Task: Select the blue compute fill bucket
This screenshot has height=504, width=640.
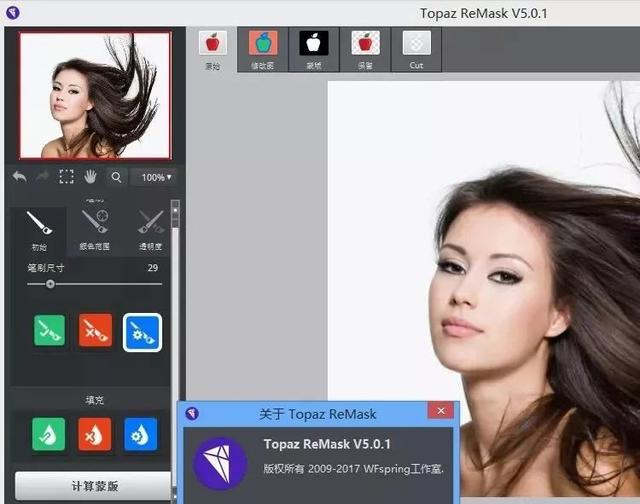Action: (x=140, y=434)
